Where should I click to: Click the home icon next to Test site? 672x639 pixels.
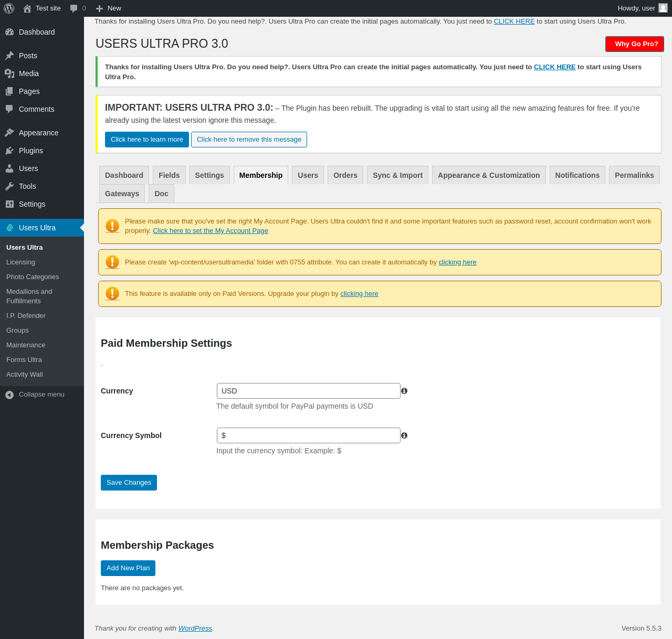(x=27, y=8)
